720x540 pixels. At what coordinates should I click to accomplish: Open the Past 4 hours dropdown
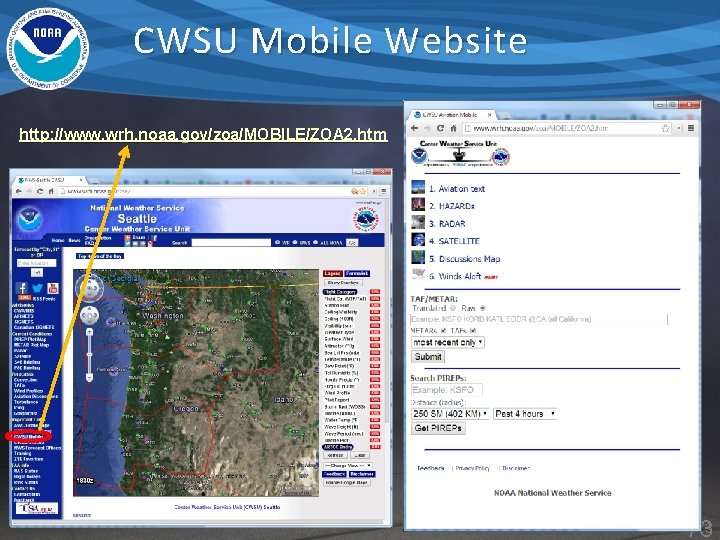coord(525,414)
